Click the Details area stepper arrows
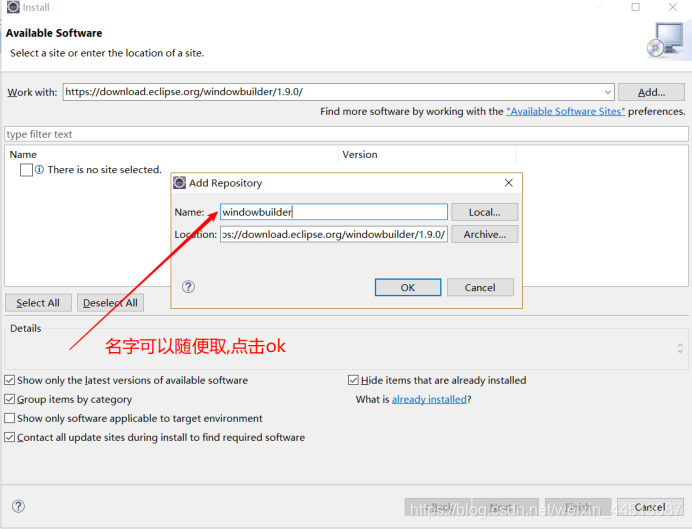Screen dimensions: 692x529 (x=680, y=348)
